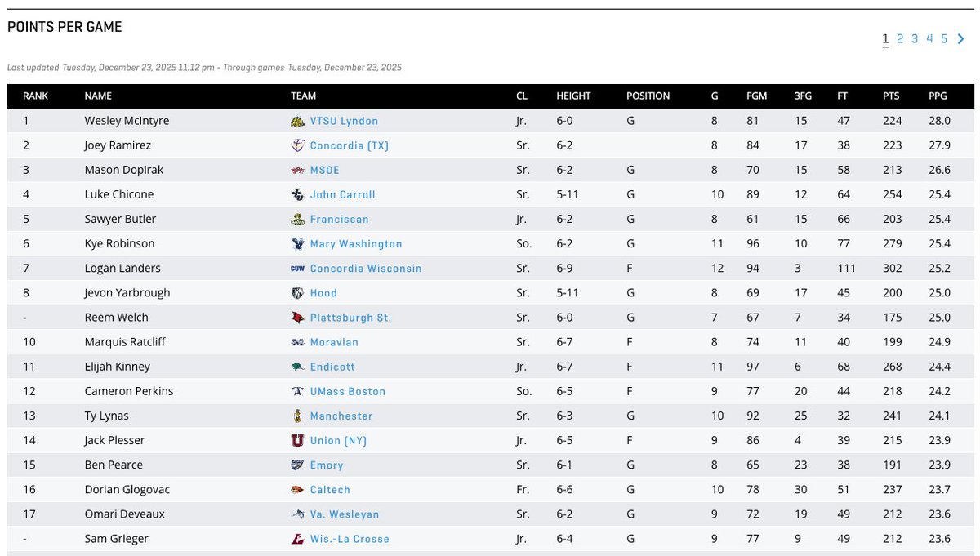Image resolution: width=980 pixels, height=556 pixels.
Task: Click Wesley McIntyre's 28.0 PPG value
Action: tap(939, 121)
